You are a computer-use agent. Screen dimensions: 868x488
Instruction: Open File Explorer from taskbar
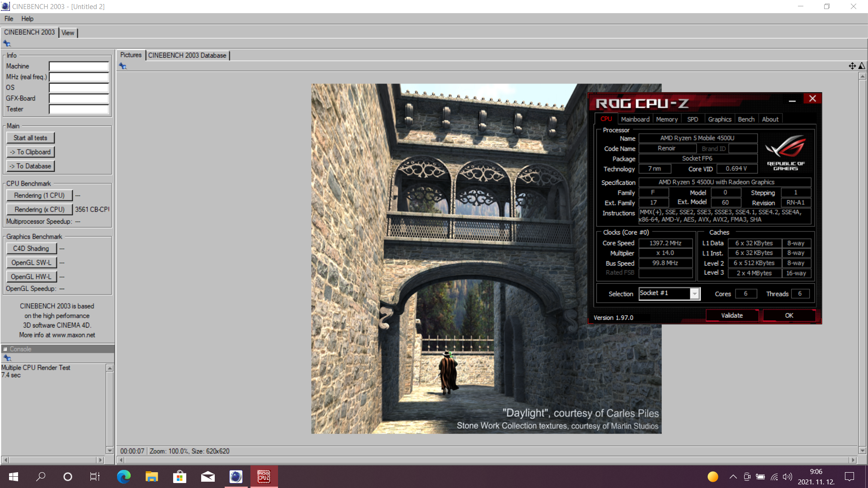click(151, 477)
